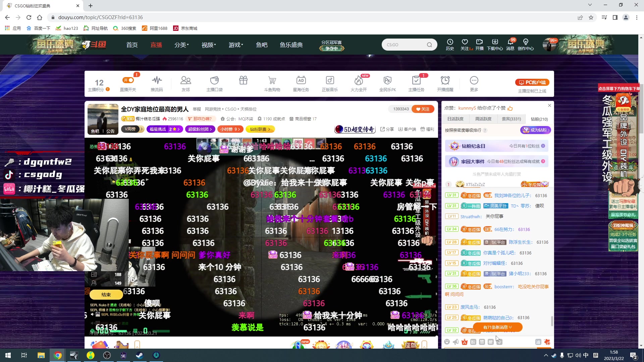Image resolution: width=644 pixels, height=362 pixels.
Task: Click the CS:GO search input field
Action: click(x=405, y=45)
